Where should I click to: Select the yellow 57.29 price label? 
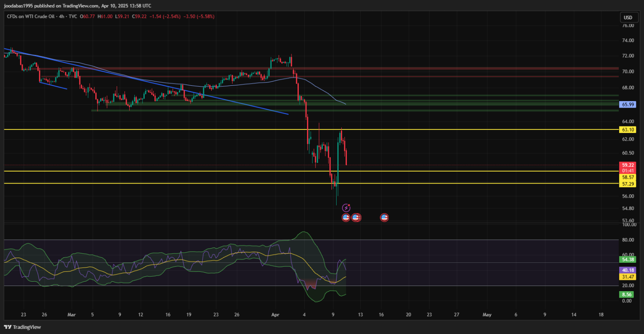pos(628,184)
